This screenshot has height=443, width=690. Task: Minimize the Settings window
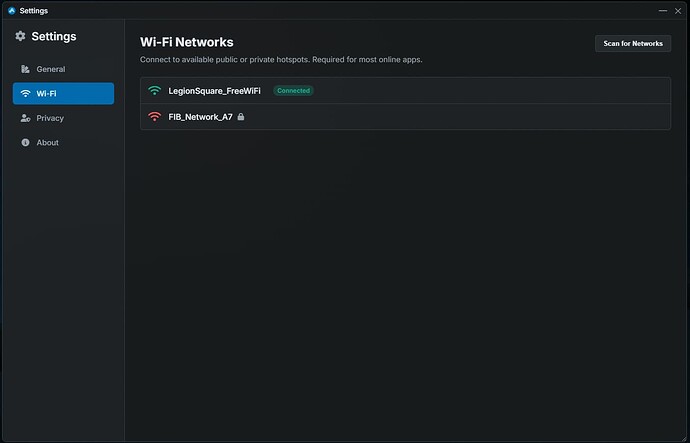pyautogui.click(x=663, y=10)
